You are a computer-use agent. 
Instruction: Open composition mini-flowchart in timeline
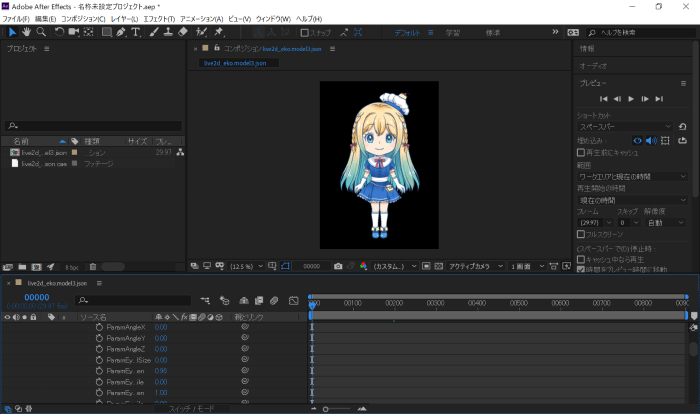tap(205, 301)
